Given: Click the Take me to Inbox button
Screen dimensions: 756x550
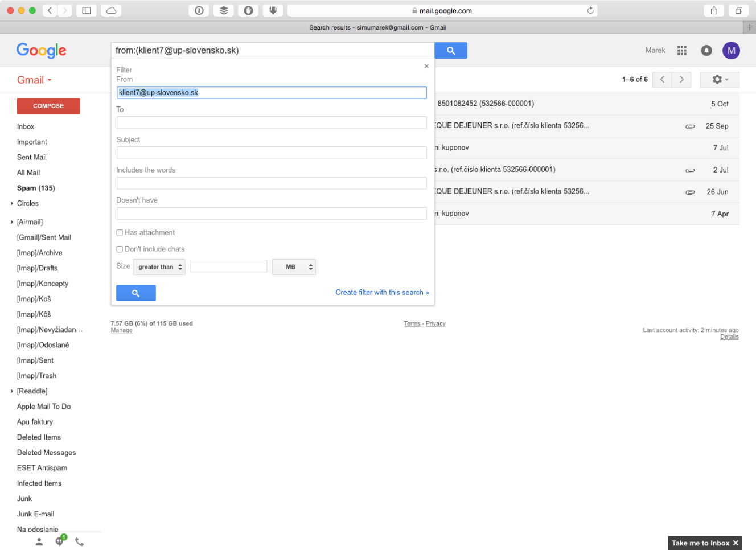Looking at the screenshot, I should (700, 543).
